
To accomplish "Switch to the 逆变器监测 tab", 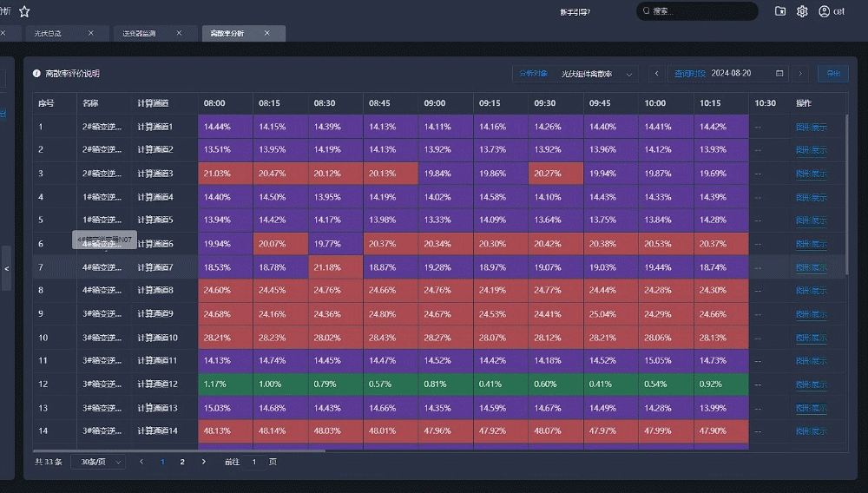I will pyautogui.click(x=139, y=33).
